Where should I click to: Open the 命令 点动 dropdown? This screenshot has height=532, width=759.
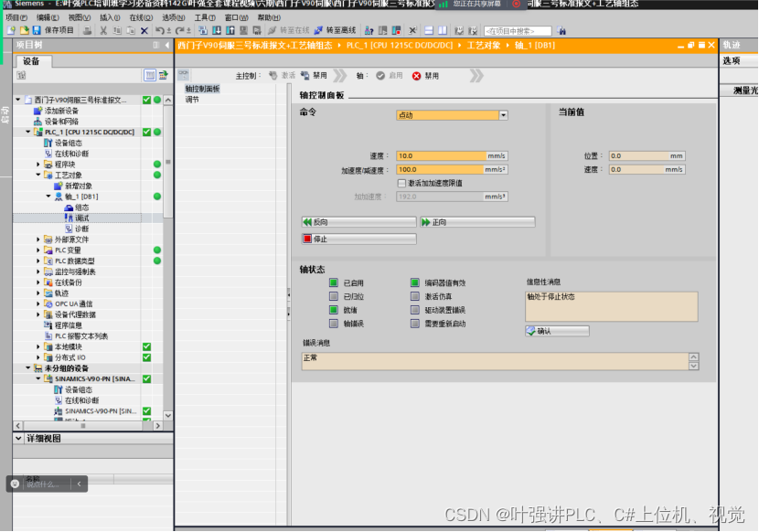[504, 115]
